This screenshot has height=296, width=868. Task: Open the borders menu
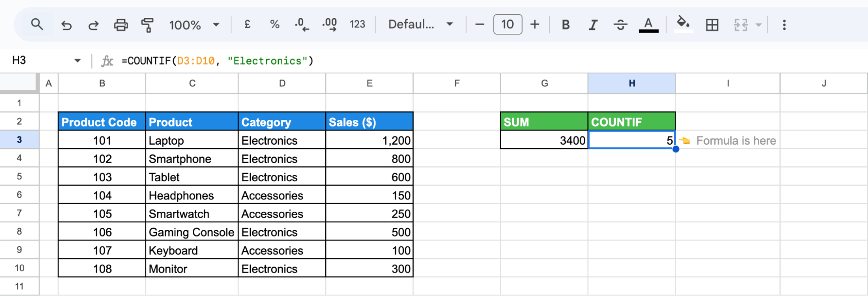pos(712,25)
